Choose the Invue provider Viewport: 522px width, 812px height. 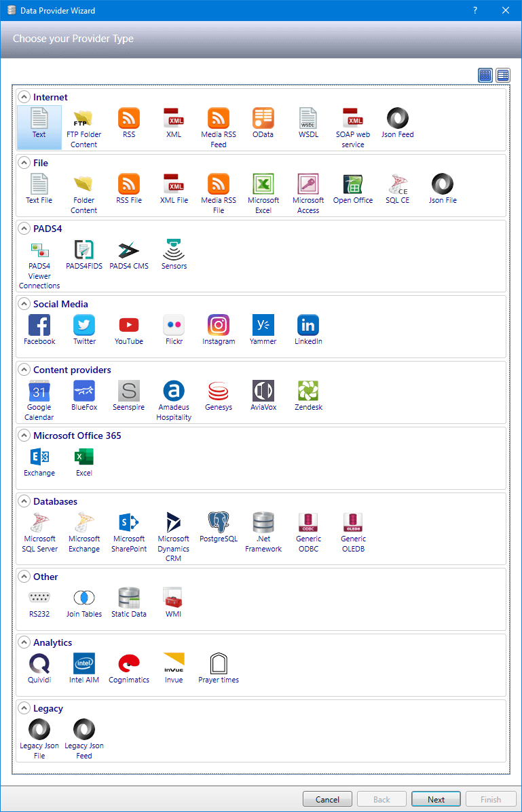tap(174, 669)
